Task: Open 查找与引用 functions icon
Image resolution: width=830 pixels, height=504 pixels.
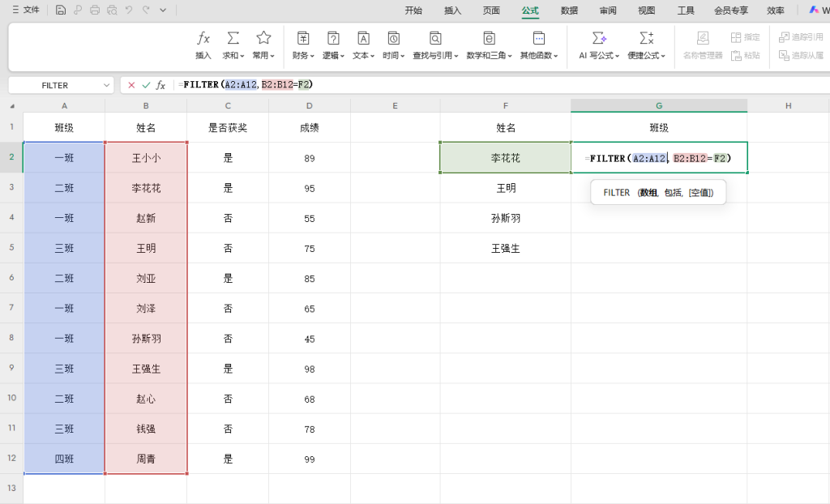Action: click(x=435, y=38)
